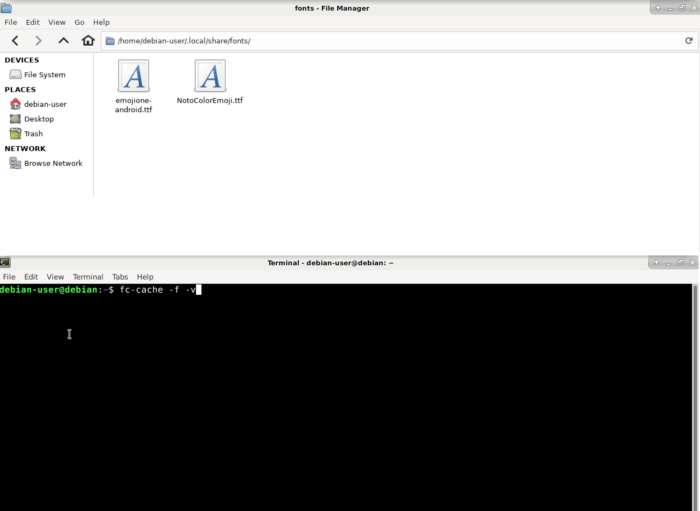700x511 pixels.
Task: Click the PLACES sidebar heading
Action: (x=20, y=89)
